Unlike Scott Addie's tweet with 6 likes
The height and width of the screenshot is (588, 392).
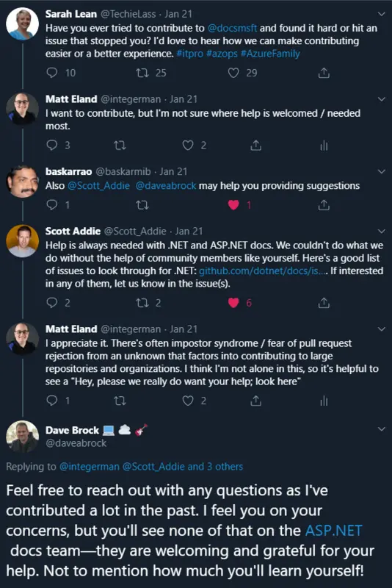(x=233, y=303)
